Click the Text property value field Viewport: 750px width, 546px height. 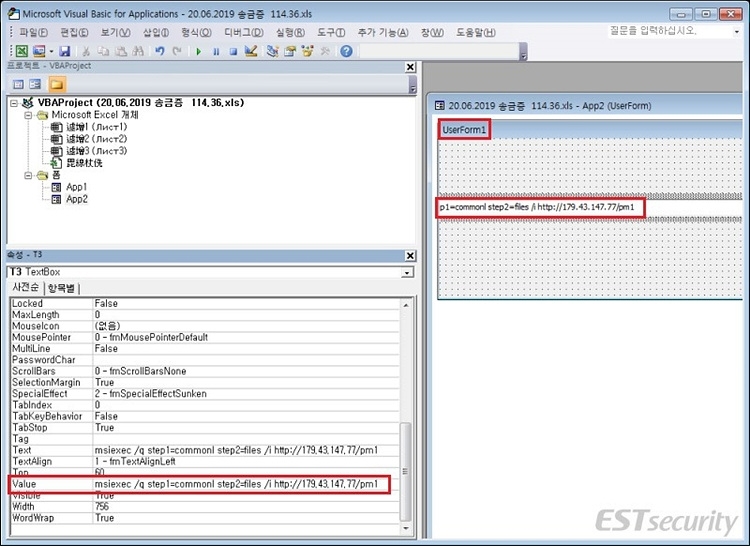point(246,450)
